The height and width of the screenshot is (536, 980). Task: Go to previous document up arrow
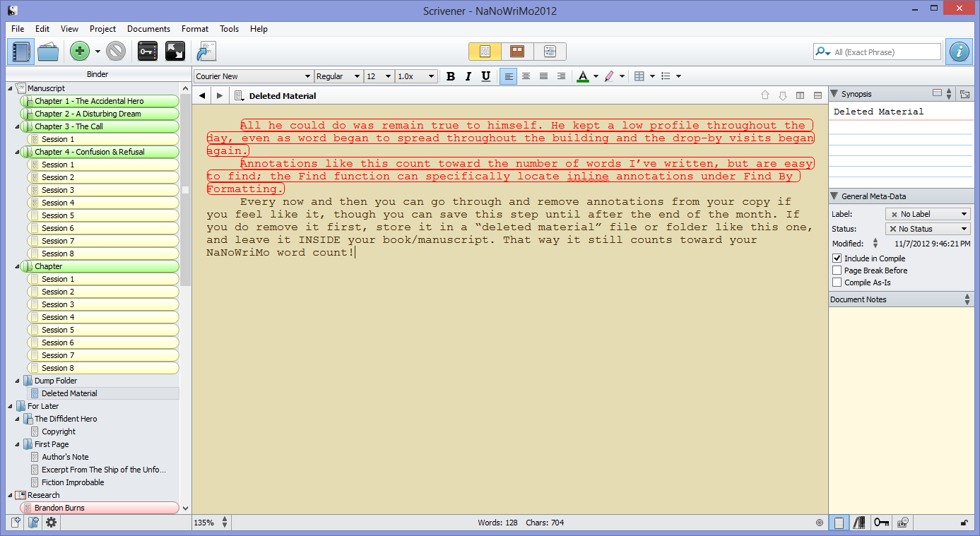tap(764, 96)
